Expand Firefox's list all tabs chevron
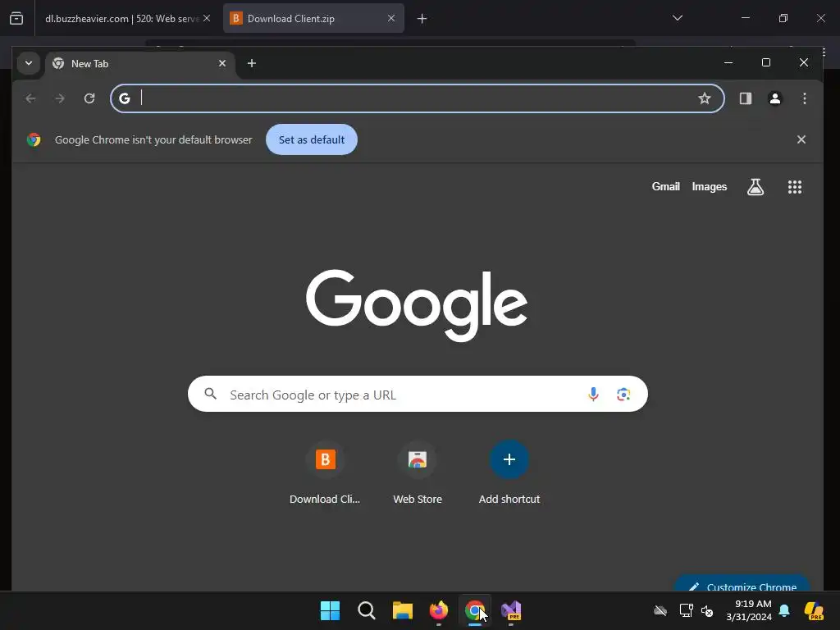This screenshot has width=840, height=630. click(x=677, y=18)
